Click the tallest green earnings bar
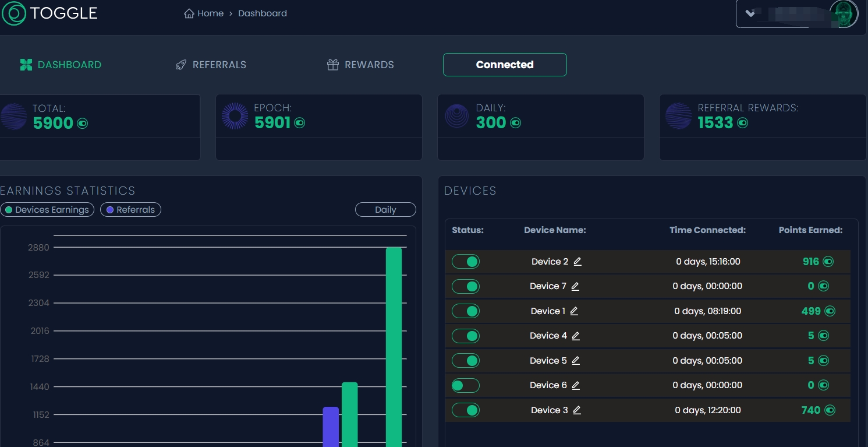868x447 pixels. (394, 347)
